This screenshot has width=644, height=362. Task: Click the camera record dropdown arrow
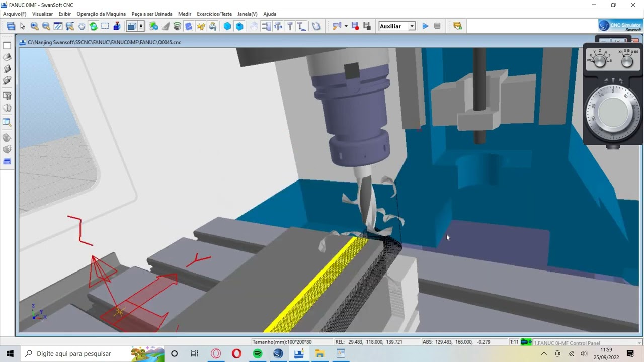coord(346,26)
